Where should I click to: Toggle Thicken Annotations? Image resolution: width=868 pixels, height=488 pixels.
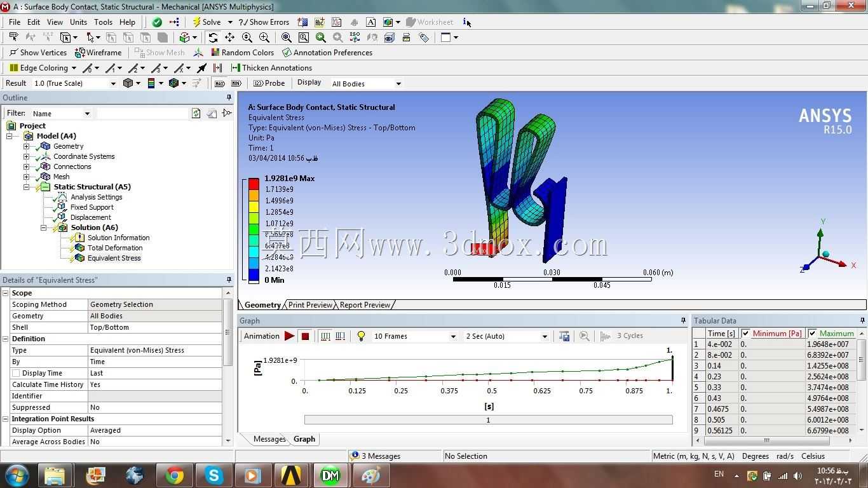click(271, 68)
